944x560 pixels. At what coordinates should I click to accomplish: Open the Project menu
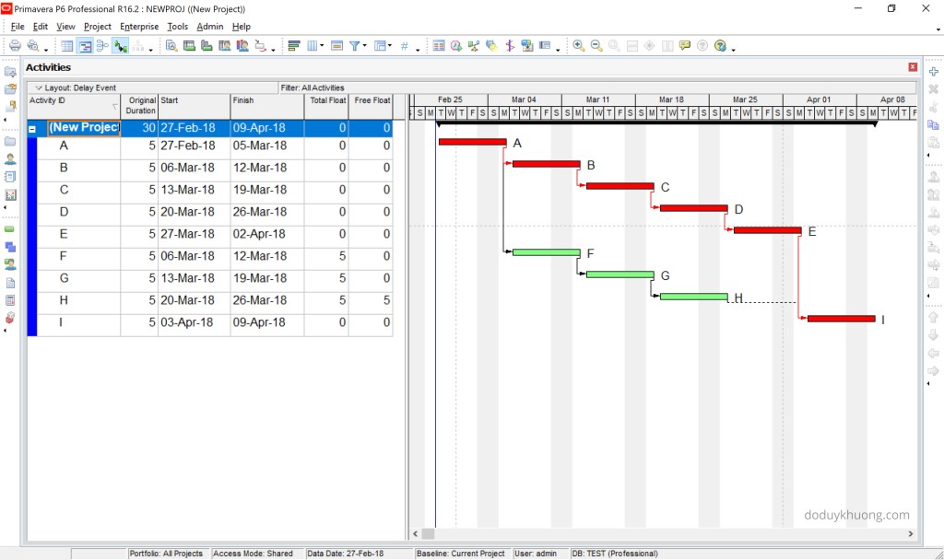(97, 26)
